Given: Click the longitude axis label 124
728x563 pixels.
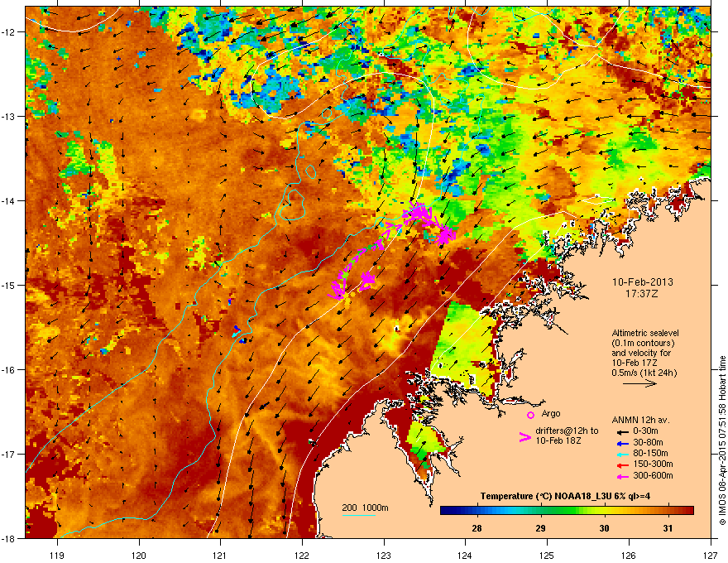Looking at the screenshot, I should point(465,556).
